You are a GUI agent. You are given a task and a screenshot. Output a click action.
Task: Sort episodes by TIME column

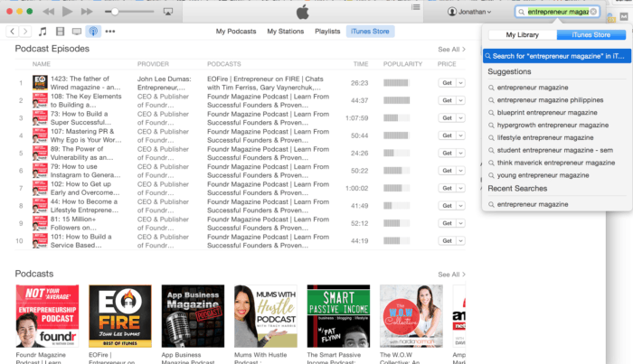click(x=361, y=64)
